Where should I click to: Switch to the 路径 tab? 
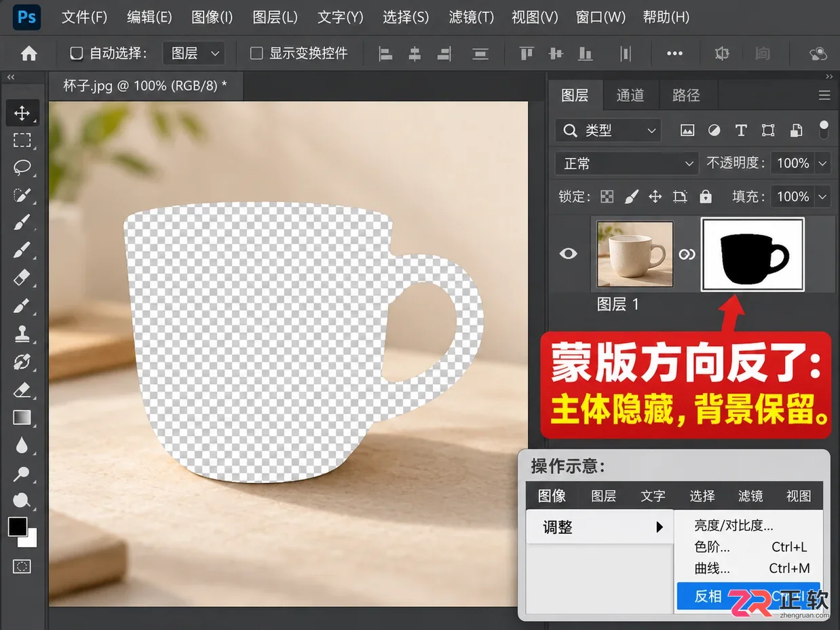tap(685, 96)
